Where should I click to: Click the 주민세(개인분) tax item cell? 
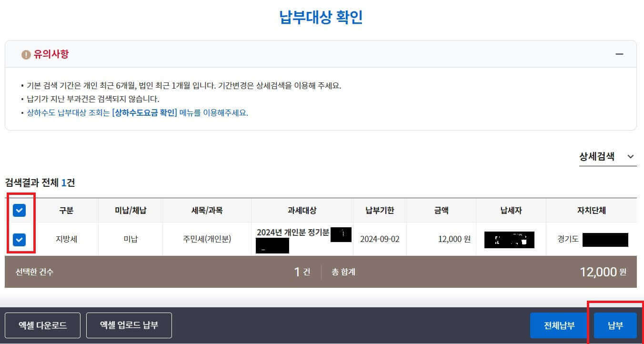click(207, 239)
